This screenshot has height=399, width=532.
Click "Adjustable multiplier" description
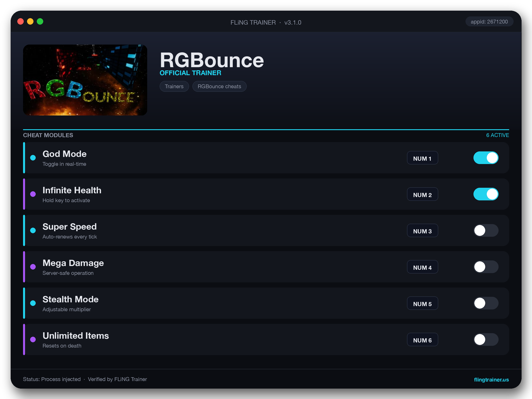[67, 309]
